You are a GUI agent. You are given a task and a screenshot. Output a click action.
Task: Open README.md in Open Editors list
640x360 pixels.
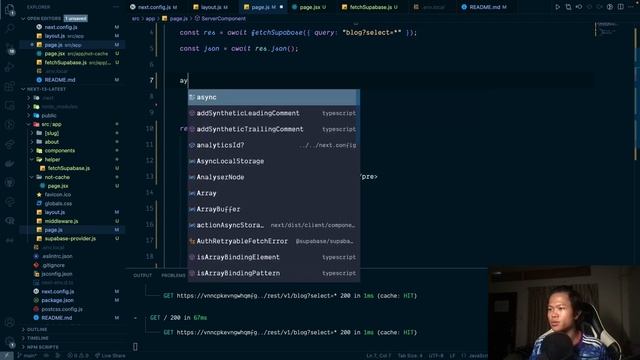60,80
